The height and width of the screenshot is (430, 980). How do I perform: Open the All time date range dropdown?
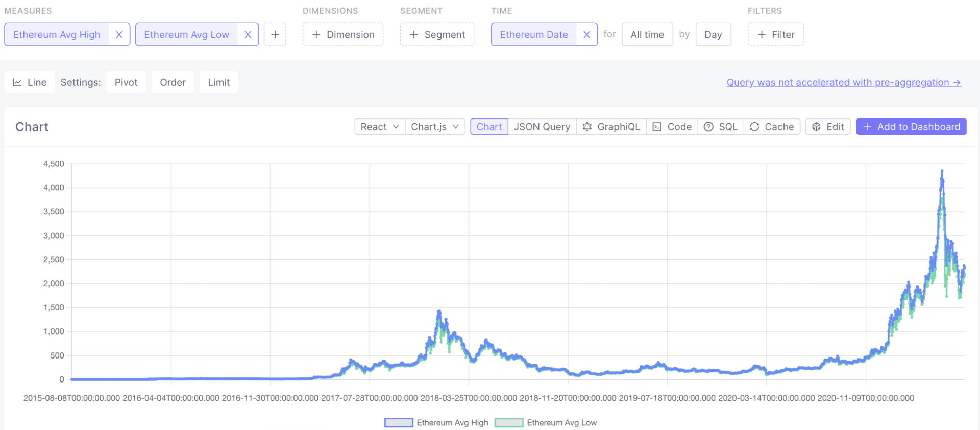tap(647, 35)
